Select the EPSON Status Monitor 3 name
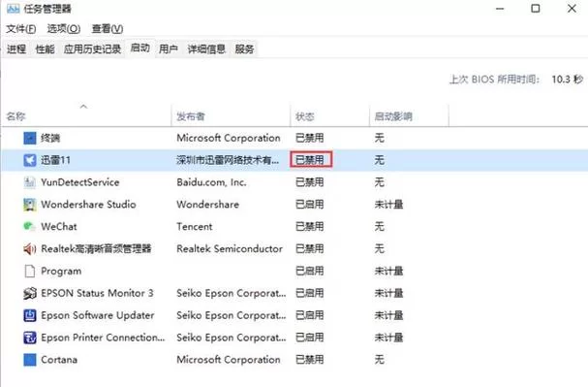 tap(97, 293)
